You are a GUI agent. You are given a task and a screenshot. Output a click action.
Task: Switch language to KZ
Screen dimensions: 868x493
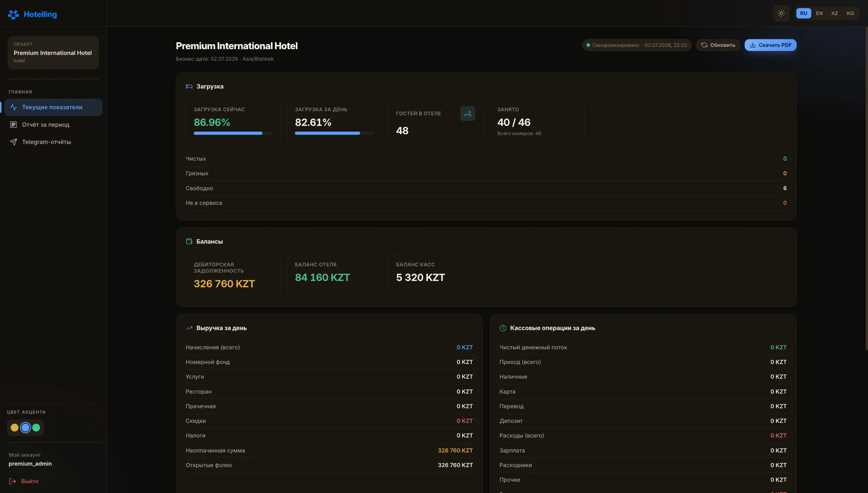pos(835,13)
